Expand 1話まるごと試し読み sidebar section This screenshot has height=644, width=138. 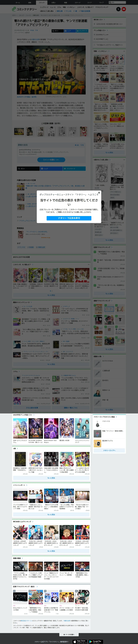click(x=102, y=159)
